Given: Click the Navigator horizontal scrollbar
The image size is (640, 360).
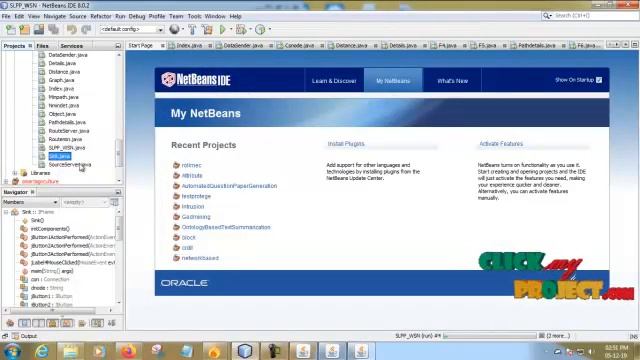Looking at the screenshot, I should click(53, 311).
